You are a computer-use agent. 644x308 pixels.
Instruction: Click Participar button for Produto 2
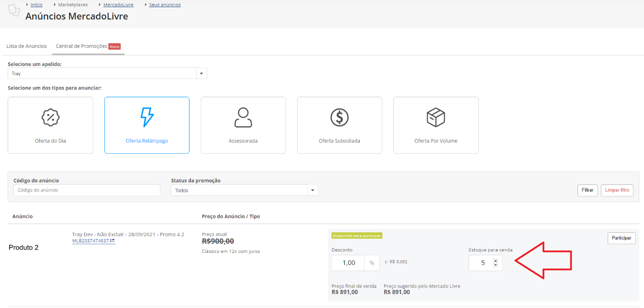622,238
